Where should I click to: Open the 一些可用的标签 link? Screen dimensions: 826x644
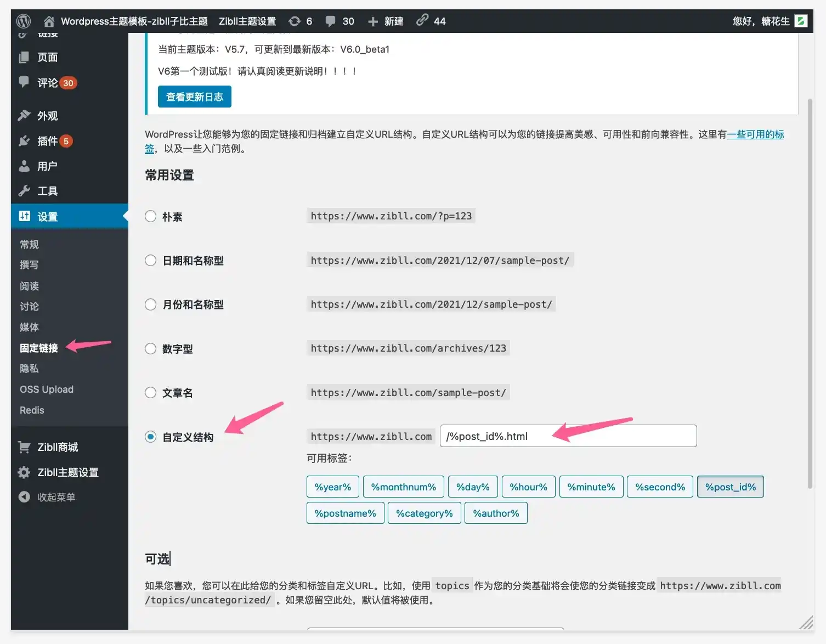coord(755,134)
